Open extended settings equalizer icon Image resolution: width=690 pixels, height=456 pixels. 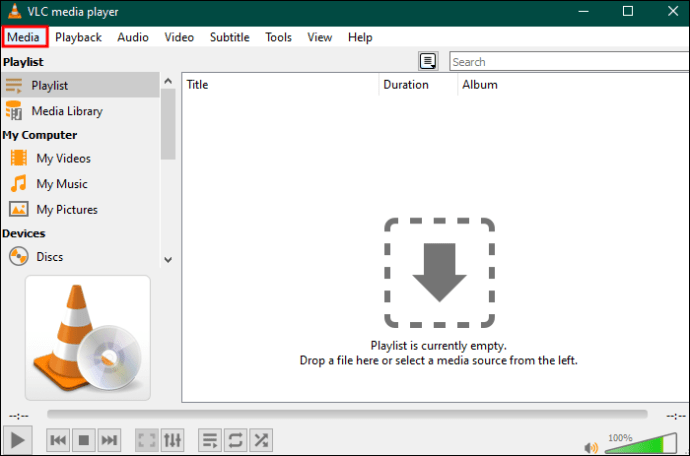click(x=173, y=439)
